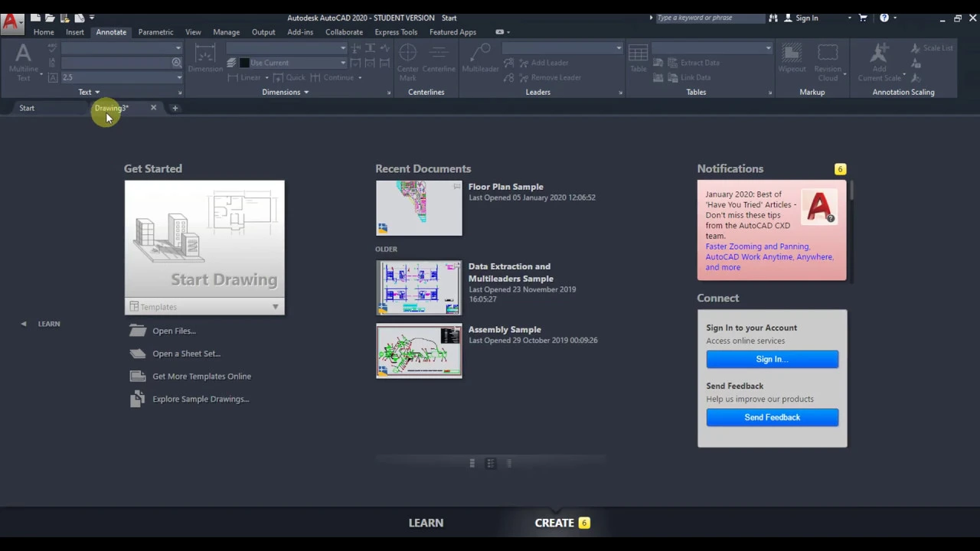Open the Express Tools ribbon tab
The image size is (980, 551).
pos(396,32)
